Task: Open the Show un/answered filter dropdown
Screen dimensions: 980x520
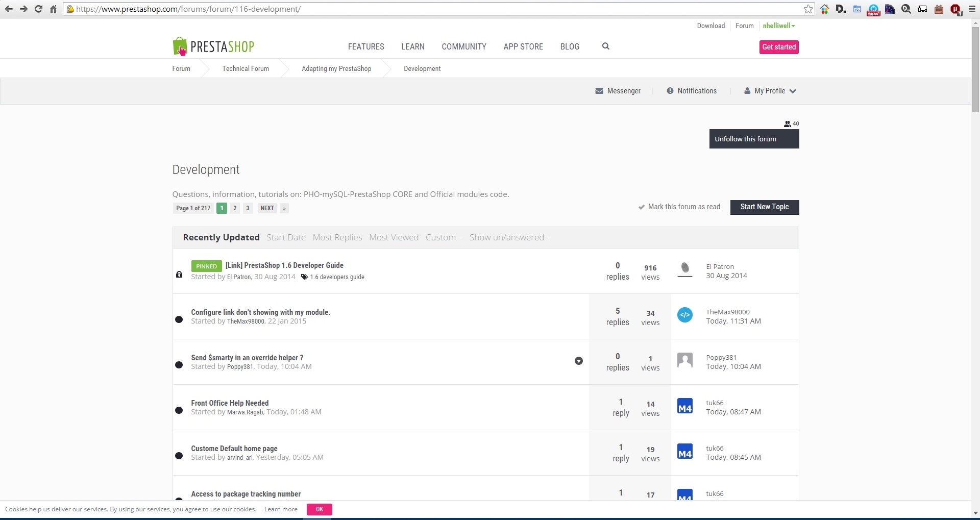Action: [510, 237]
